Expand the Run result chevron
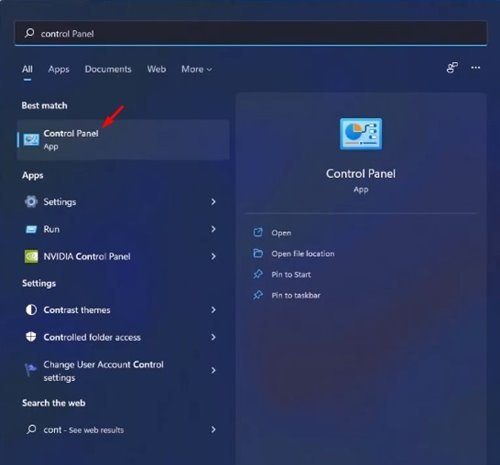Screen dimensions: 500x465 [213, 229]
